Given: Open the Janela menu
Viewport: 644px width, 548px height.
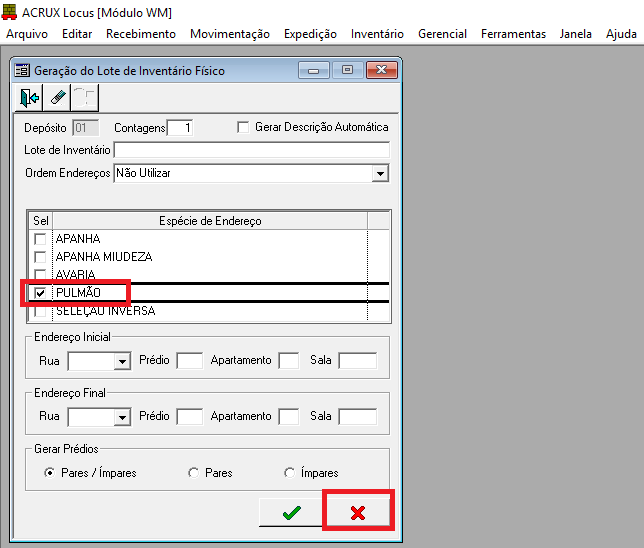Looking at the screenshot, I should coord(575,34).
